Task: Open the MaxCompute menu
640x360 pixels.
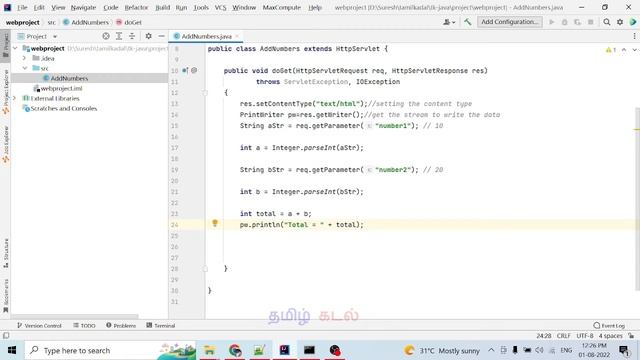Action: pyautogui.click(x=282, y=7)
